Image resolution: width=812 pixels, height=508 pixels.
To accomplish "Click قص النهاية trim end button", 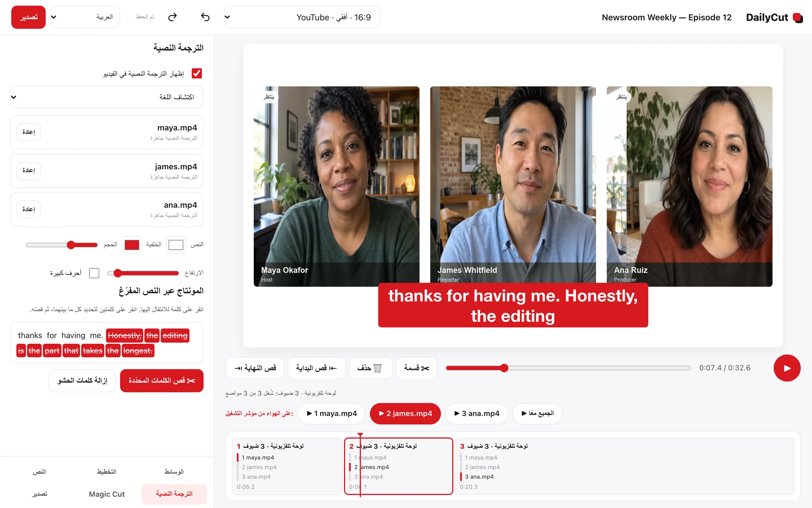I will [255, 368].
